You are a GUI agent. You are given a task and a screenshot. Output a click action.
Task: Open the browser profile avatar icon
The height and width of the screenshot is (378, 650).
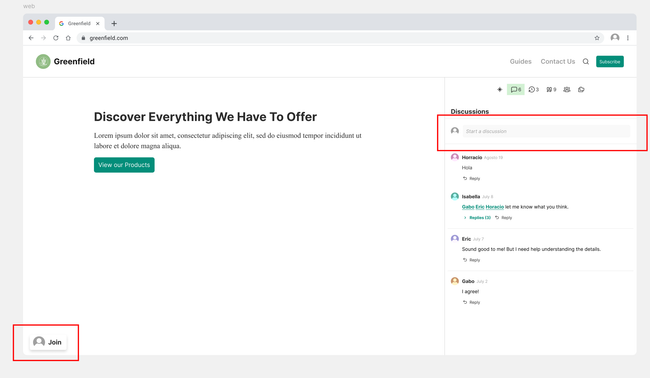point(615,38)
